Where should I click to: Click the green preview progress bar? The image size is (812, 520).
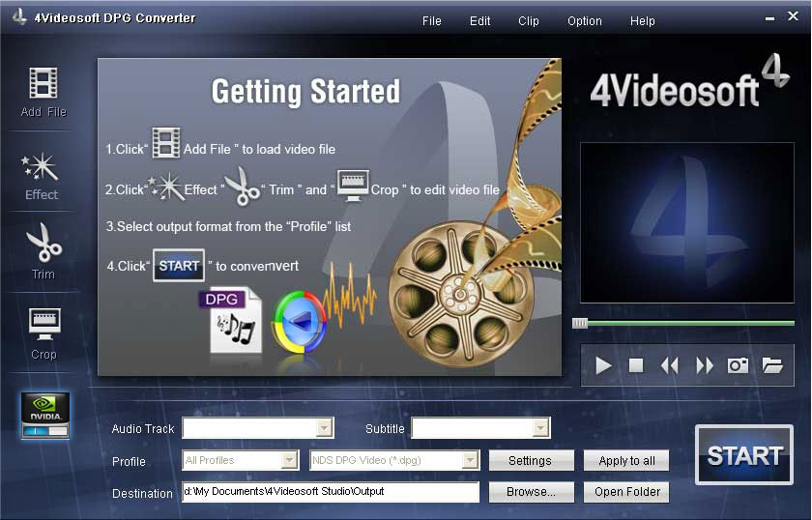[x=691, y=323]
